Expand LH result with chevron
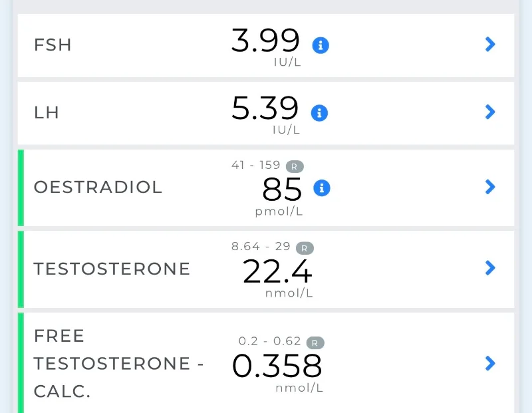 click(490, 112)
